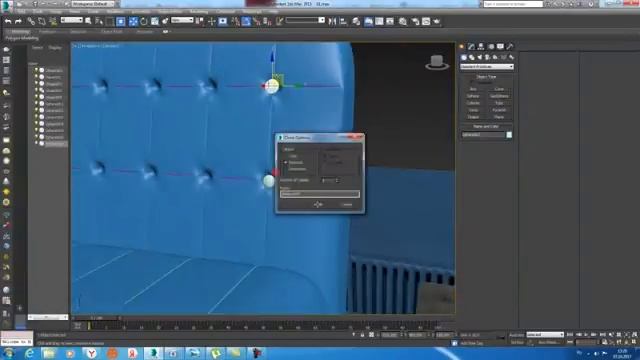
Task: Open the Display menu in Scene Explorer
Action: [x=55, y=47]
